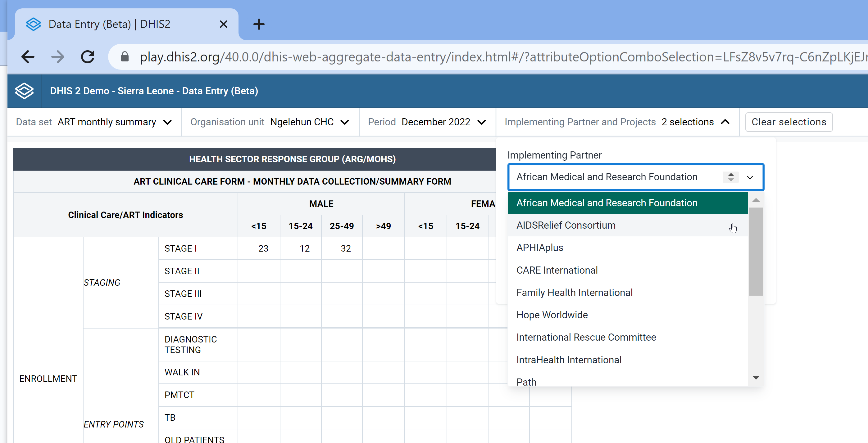Click the 'PMTCT' row label

point(180,395)
